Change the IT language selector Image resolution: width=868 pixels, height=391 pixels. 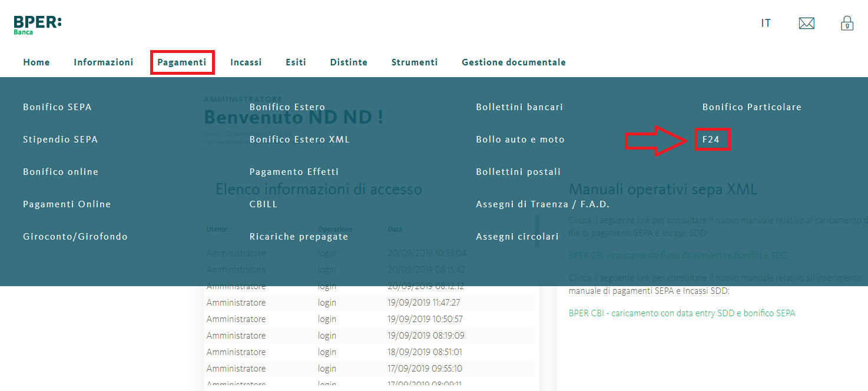pos(766,24)
